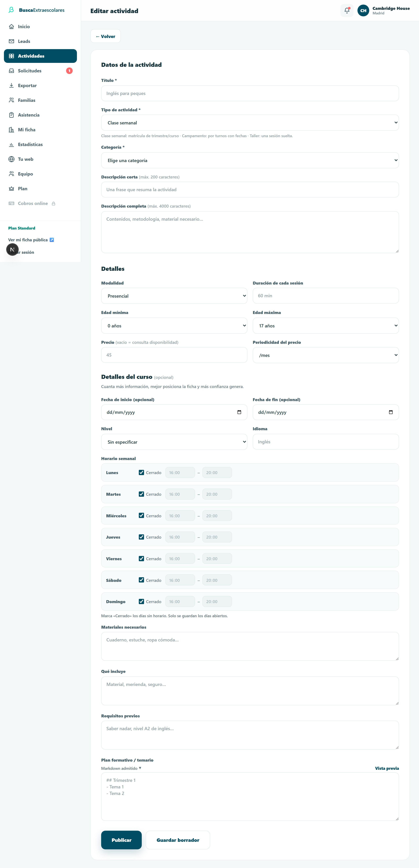
Task: Click the Exportar download icon
Action: (x=11, y=85)
